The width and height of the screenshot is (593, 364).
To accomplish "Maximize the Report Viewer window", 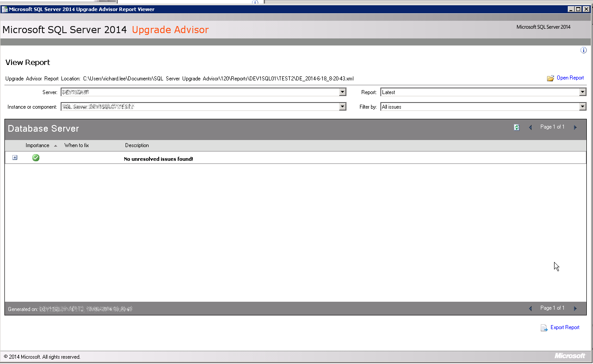I will click(578, 9).
